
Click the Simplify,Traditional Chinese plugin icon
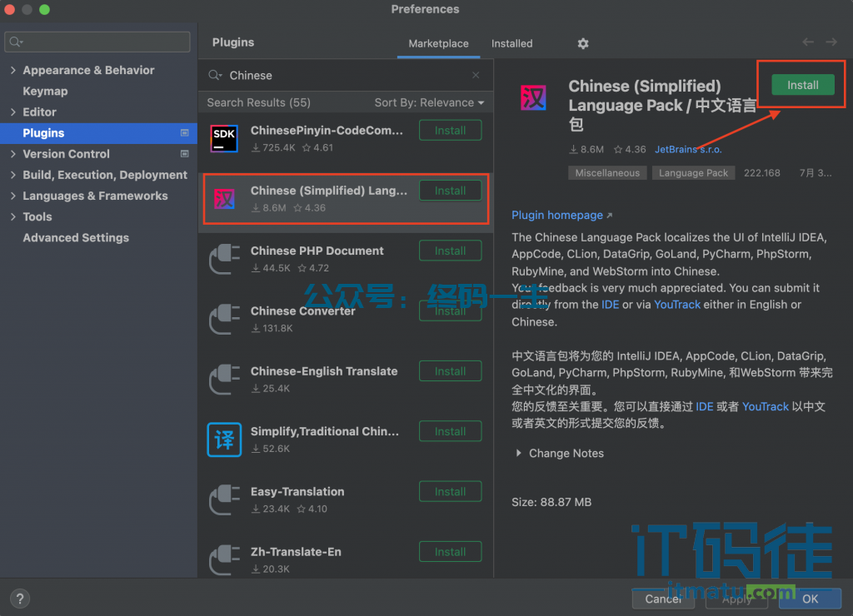(x=224, y=440)
